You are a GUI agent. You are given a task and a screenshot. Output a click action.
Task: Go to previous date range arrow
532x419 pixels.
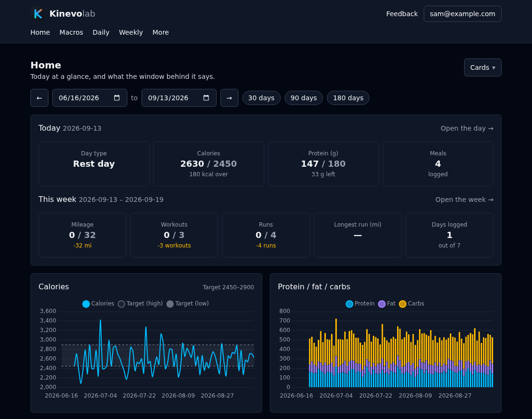[39, 98]
